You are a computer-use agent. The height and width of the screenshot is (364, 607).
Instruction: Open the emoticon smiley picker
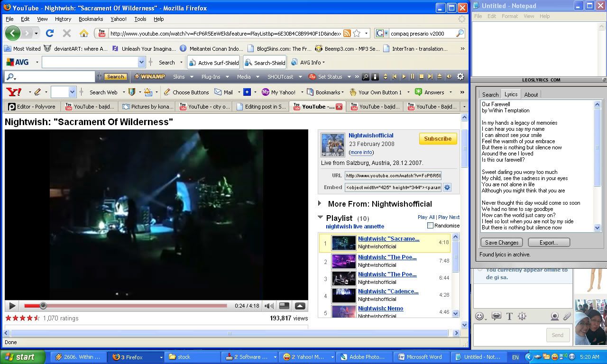click(x=479, y=316)
